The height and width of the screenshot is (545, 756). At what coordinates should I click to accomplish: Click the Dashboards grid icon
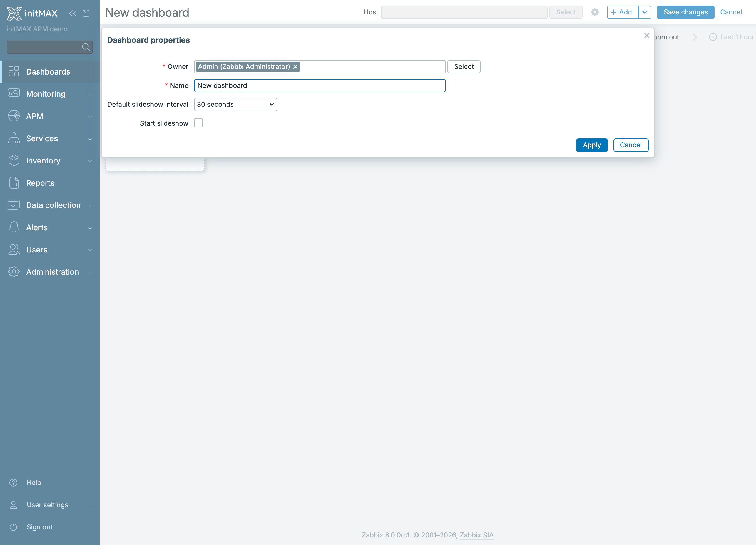[14, 71]
